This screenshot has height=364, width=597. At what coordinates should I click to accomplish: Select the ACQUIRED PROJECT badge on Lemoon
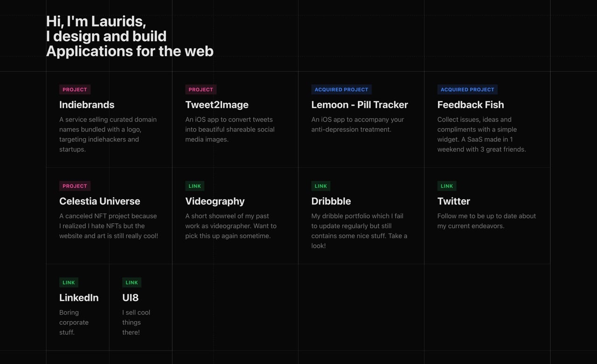(x=341, y=89)
